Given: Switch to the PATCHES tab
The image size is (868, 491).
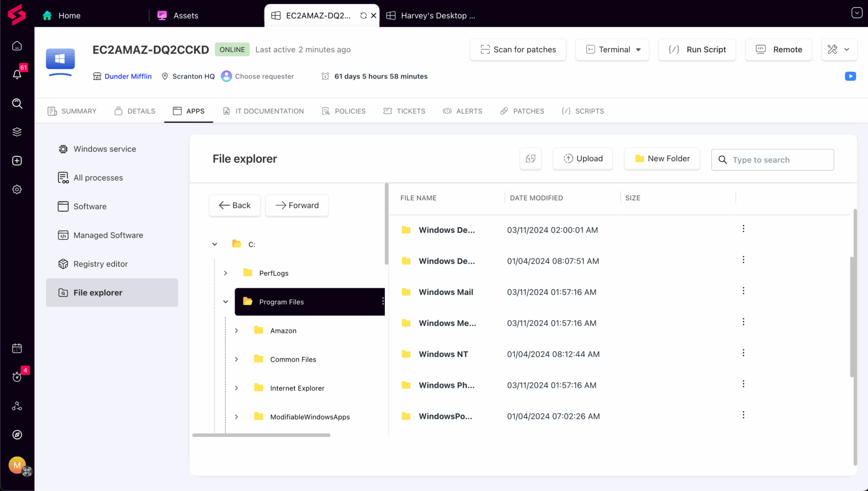Looking at the screenshot, I should click(522, 111).
